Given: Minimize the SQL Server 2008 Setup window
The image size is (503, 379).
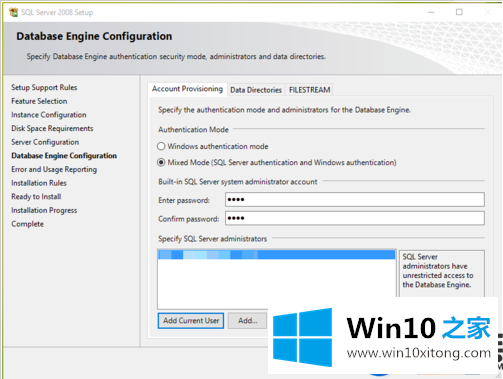Looking at the screenshot, I should 431,12.
